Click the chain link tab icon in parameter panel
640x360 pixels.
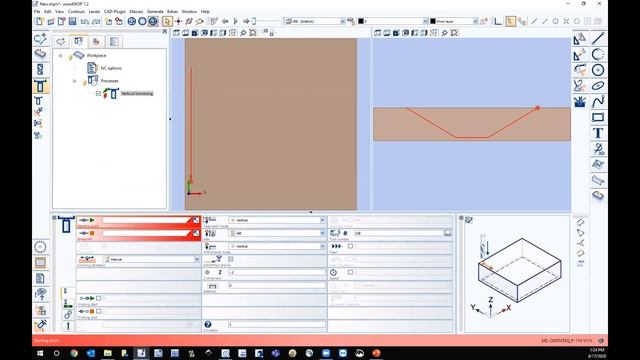pyautogui.click(x=68, y=314)
